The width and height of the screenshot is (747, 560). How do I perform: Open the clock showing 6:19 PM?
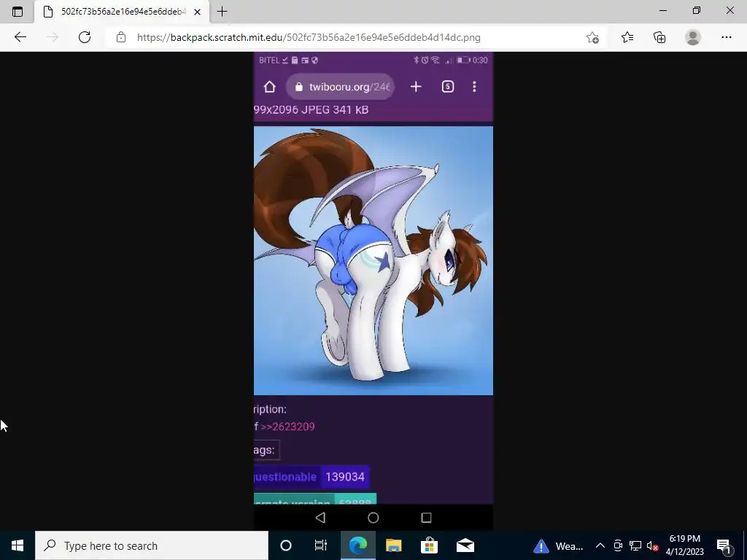pos(684,545)
